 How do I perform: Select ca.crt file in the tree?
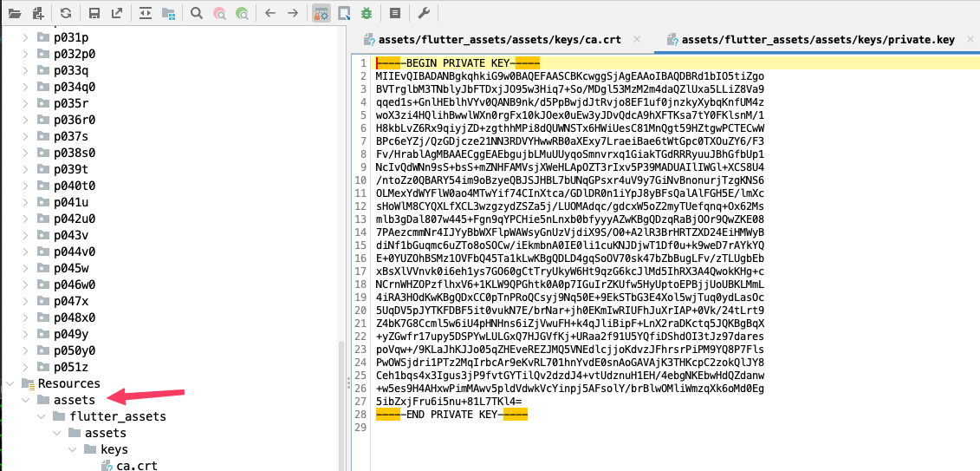click(x=136, y=466)
